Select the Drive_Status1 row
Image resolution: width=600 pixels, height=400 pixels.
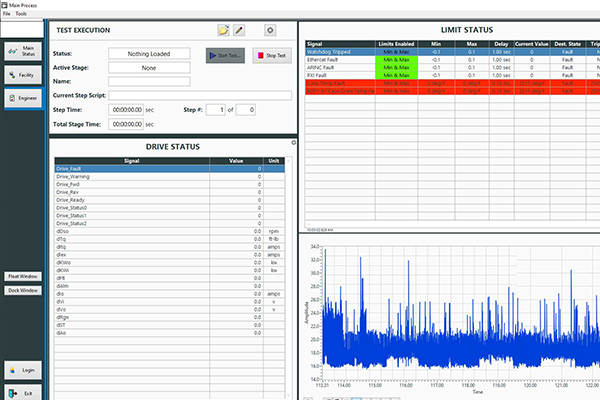(x=170, y=216)
